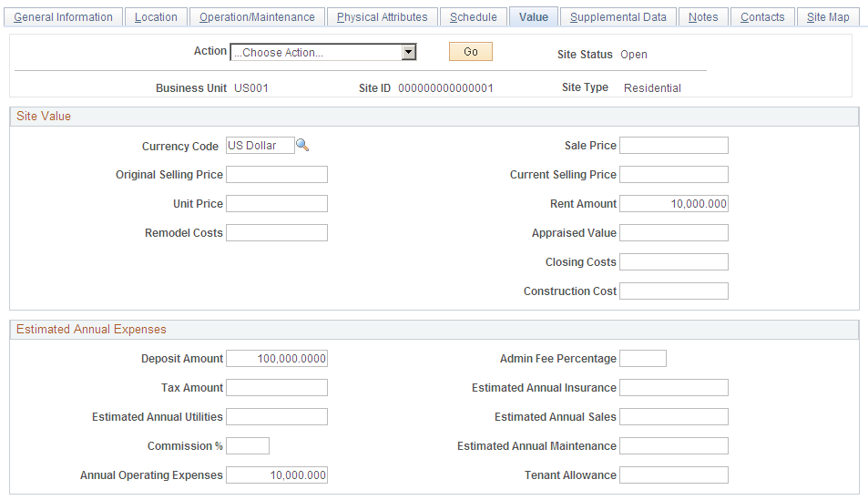Click the Estimated Annual Utilities field
868x500 pixels.
point(277,417)
